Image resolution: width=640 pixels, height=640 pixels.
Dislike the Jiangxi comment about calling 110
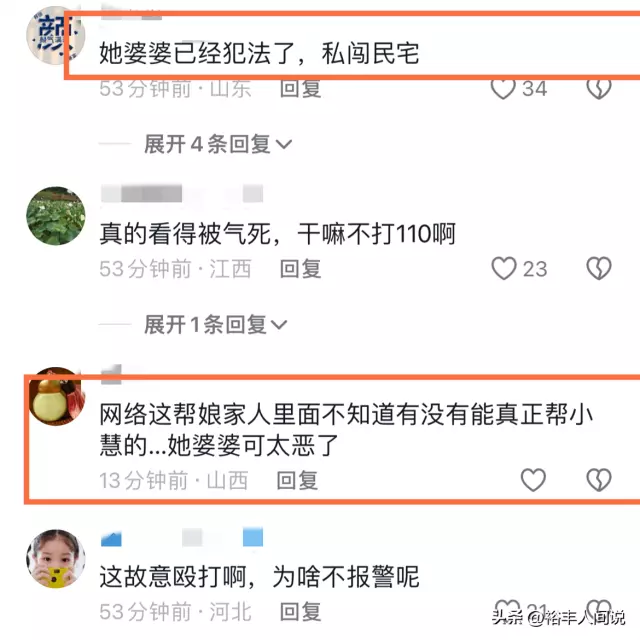(x=599, y=268)
